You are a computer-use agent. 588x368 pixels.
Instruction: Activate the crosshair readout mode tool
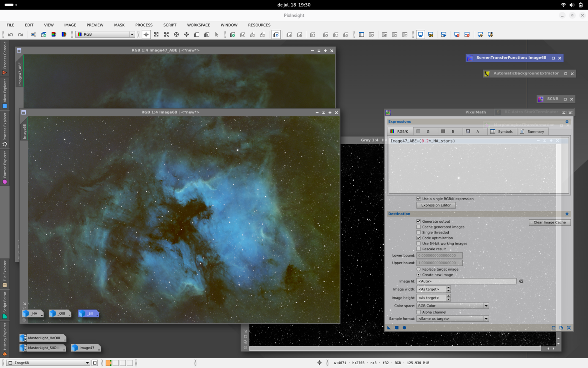(146, 34)
